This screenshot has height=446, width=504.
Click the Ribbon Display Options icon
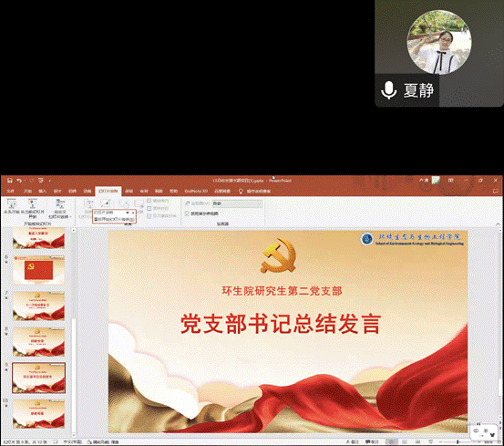click(x=450, y=181)
